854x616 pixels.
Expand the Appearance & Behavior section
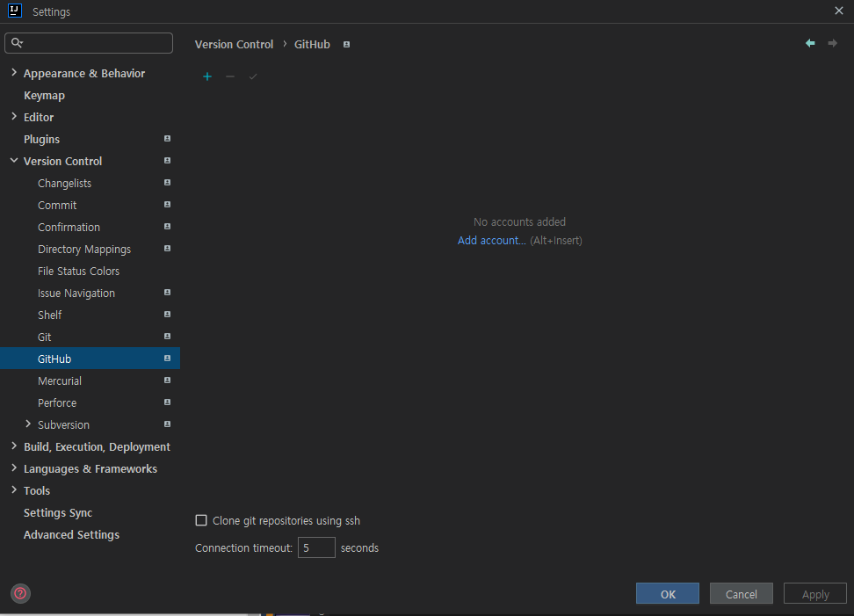tap(14, 72)
